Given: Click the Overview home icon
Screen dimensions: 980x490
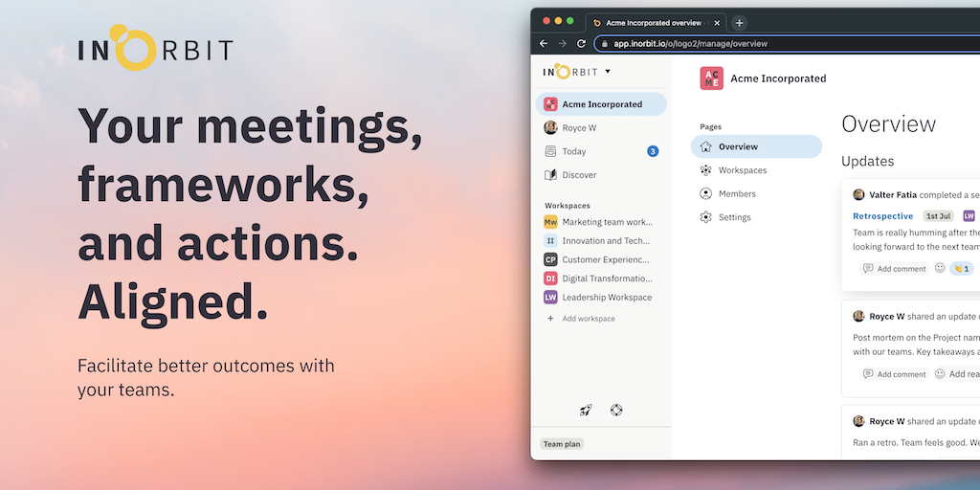Looking at the screenshot, I should (705, 146).
